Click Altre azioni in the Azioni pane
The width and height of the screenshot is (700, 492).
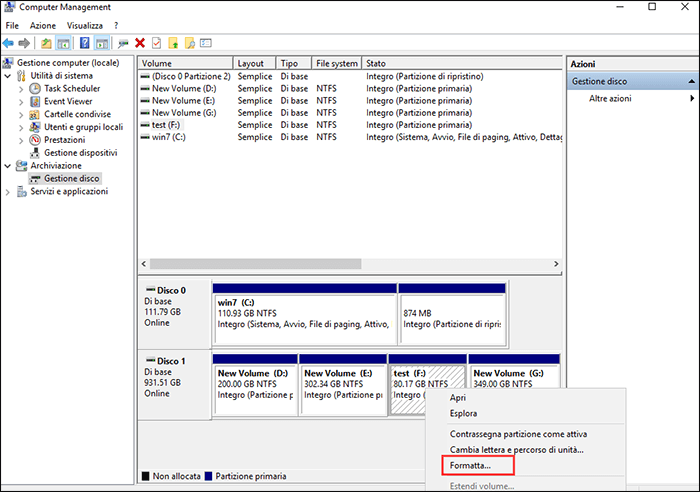[610, 98]
